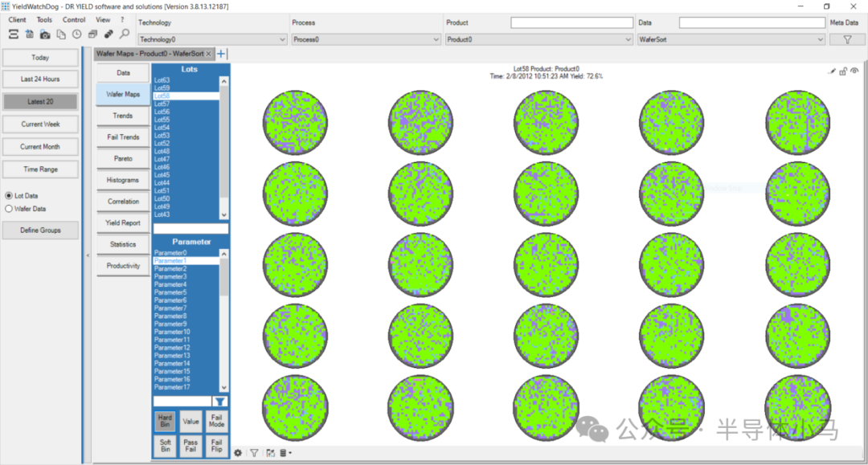Open the Product0 dropdown
868x465 pixels.
coord(538,39)
